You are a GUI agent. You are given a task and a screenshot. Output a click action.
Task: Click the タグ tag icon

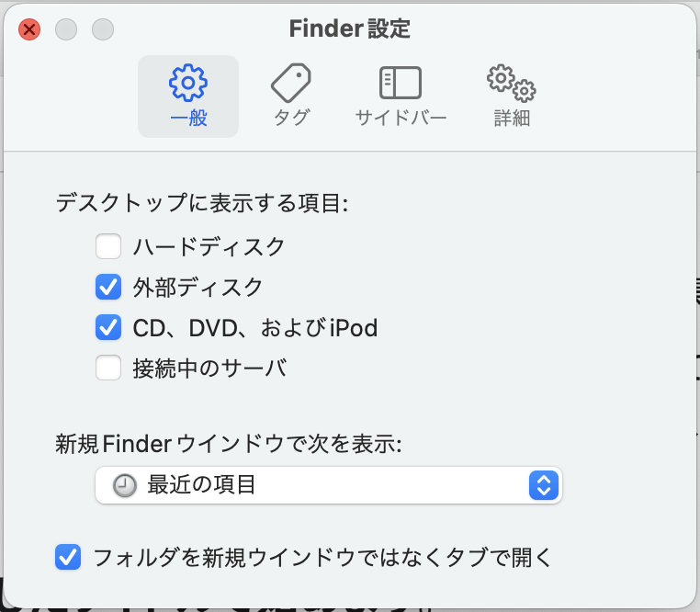click(291, 84)
